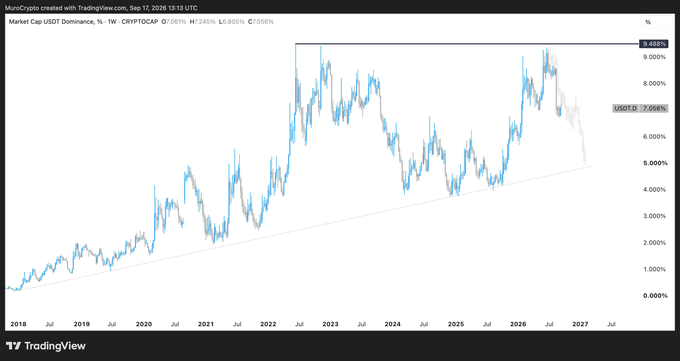The height and width of the screenshot is (361, 680).
Task: Click the 2024 time axis label
Action: click(x=392, y=324)
